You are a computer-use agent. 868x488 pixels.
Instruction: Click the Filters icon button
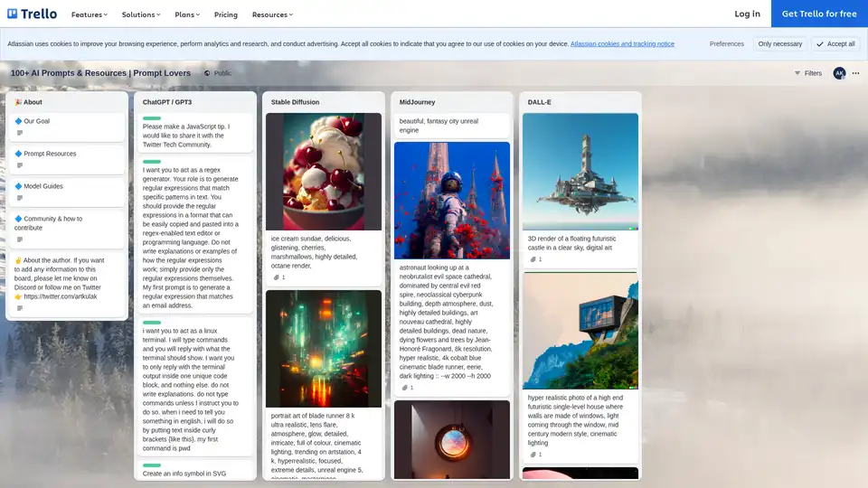click(797, 73)
